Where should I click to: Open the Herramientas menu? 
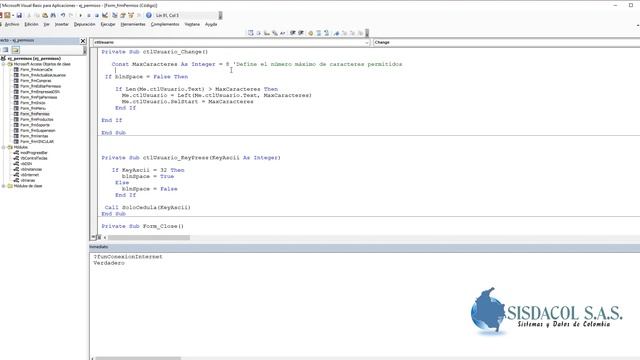coord(133,24)
